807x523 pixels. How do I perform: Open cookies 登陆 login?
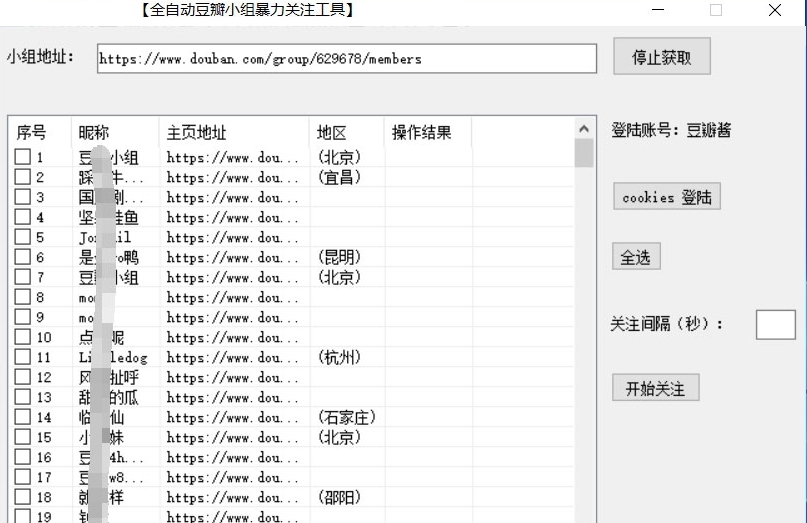(667, 196)
